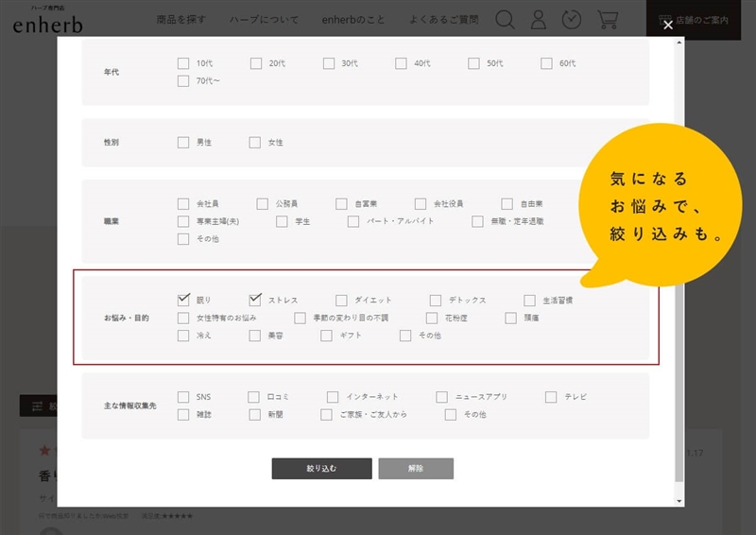Uncheck the ストレス checkbox

click(x=255, y=300)
